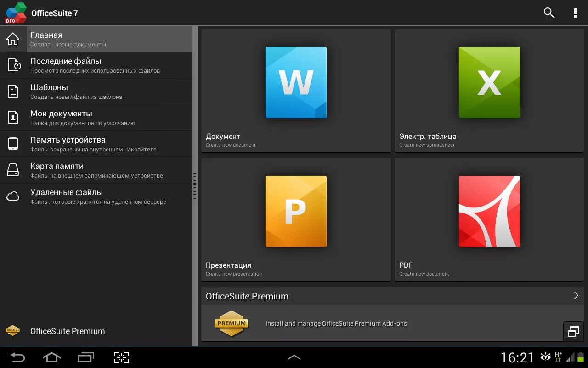Tap the Android home button

51,357
